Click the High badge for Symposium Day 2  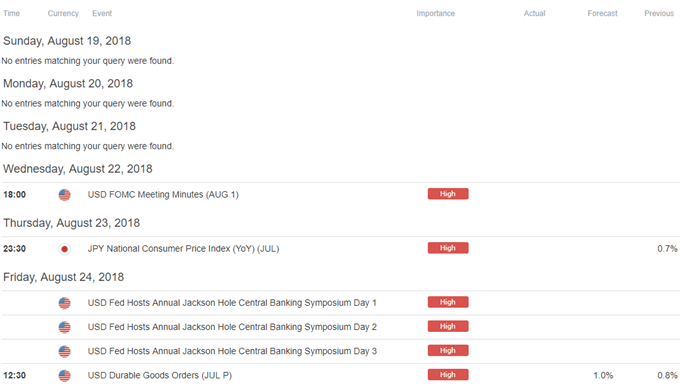[x=448, y=326]
